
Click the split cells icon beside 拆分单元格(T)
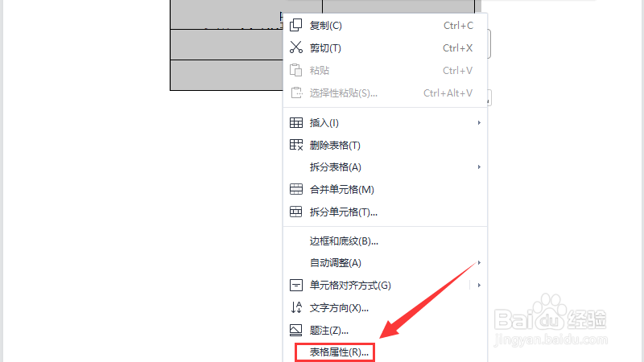[x=295, y=212]
